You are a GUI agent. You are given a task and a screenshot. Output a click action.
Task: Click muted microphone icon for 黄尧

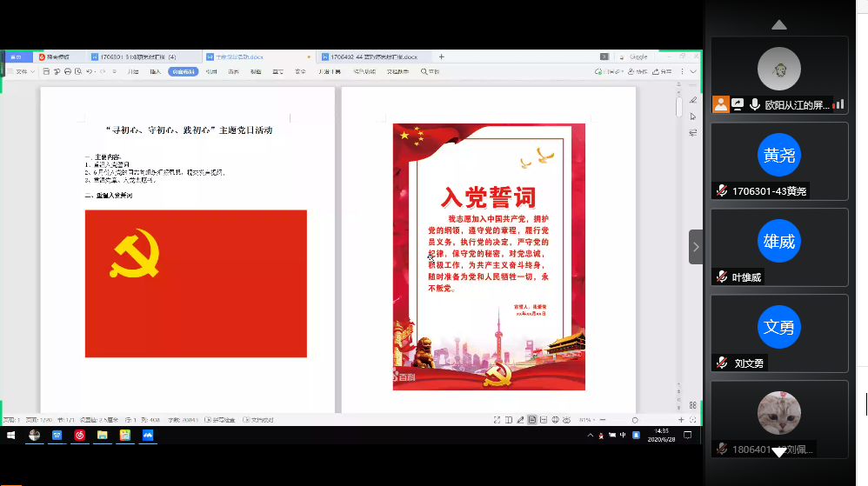[721, 190]
